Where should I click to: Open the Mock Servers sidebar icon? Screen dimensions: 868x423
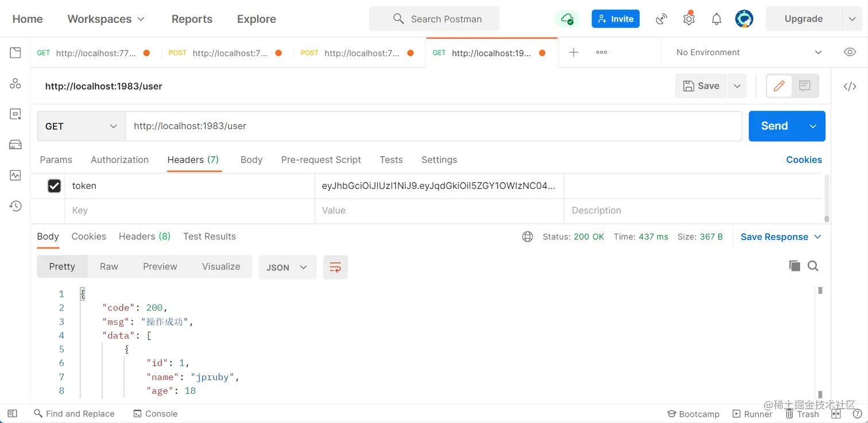(x=15, y=145)
